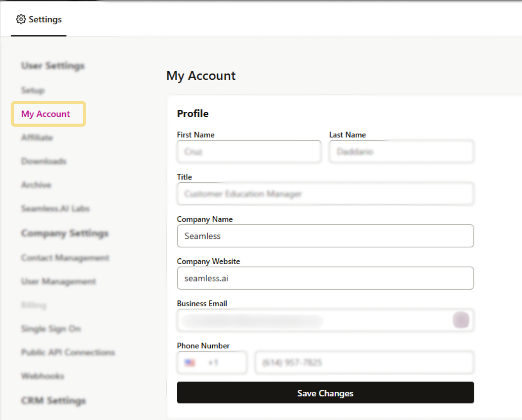Open the Archive section

36,185
